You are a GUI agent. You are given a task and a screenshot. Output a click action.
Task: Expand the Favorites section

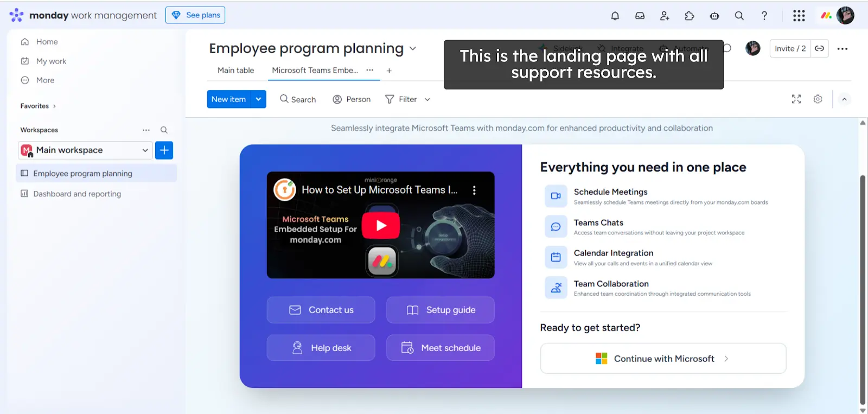pos(38,106)
